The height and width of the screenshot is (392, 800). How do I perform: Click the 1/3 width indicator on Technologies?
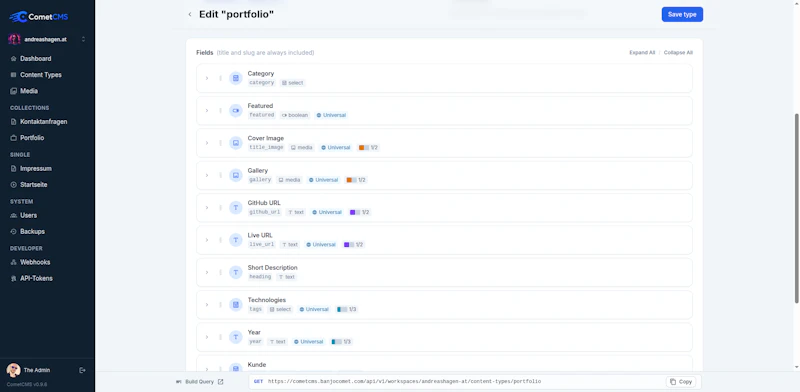click(x=347, y=309)
